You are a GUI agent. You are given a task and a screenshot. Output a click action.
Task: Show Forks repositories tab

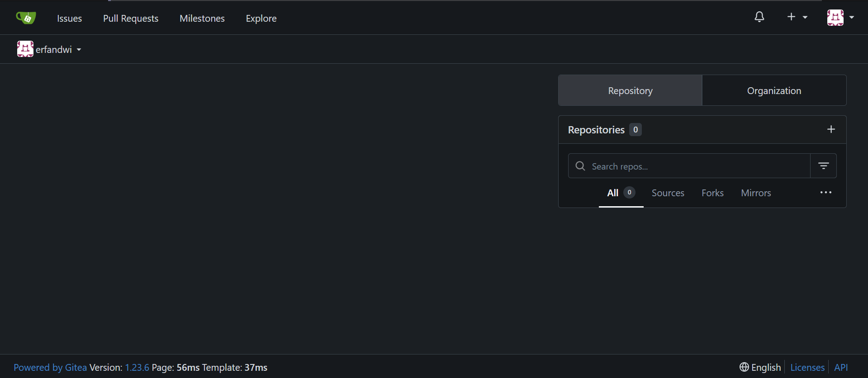pyautogui.click(x=712, y=193)
